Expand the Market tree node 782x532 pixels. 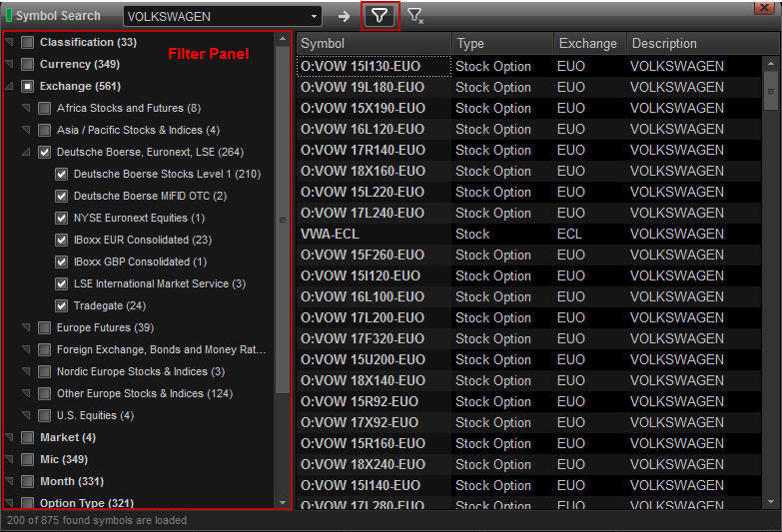[x=9, y=437]
